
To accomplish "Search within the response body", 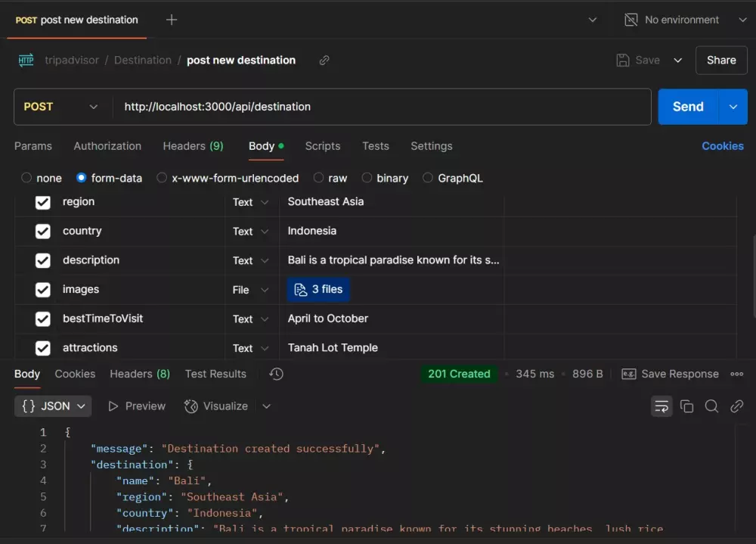I will pyautogui.click(x=711, y=406).
